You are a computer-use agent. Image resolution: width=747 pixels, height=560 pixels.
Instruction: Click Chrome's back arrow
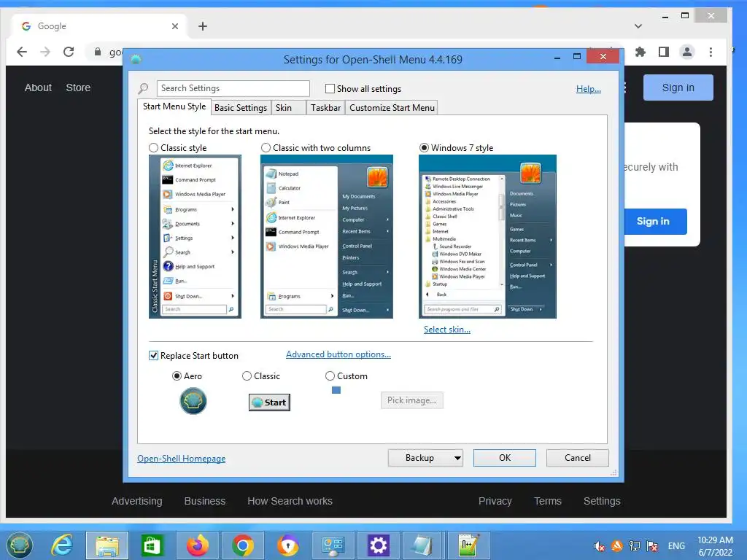(22, 52)
